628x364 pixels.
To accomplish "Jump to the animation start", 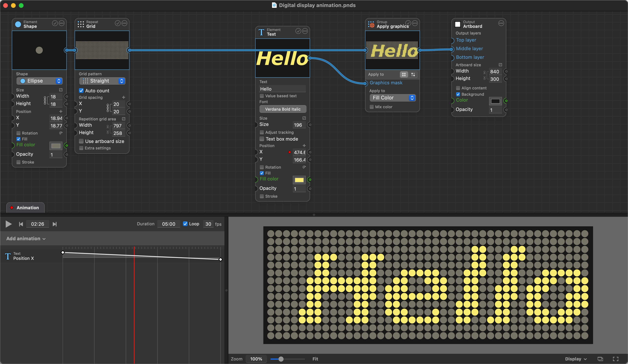I will tap(21, 224).
